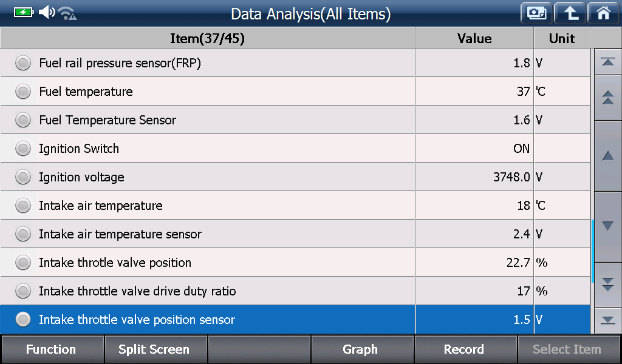Tap the screenshot capture icon
Screen dimensions: 622x364
(536, 13)
